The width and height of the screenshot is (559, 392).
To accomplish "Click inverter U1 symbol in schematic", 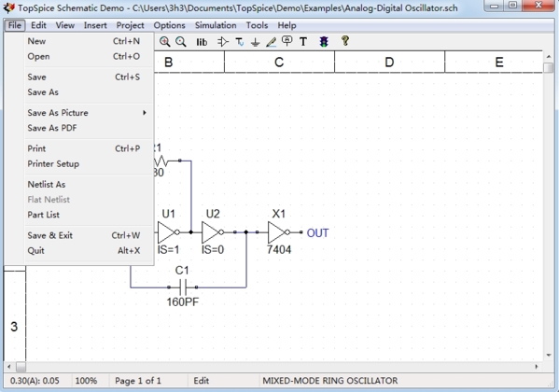I will (169, 232).
